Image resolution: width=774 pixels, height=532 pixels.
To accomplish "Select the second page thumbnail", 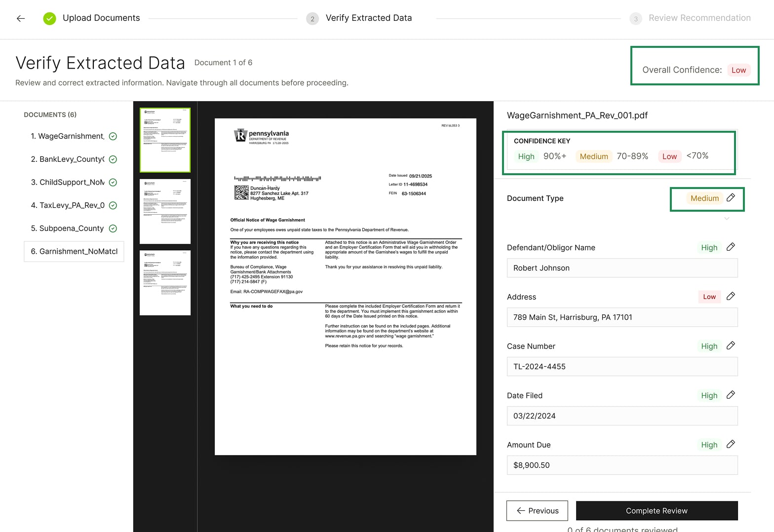I will [x=165, y=211].
